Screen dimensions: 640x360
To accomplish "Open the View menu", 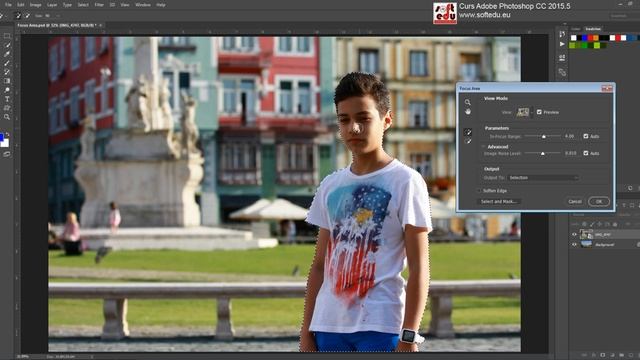I will coord(125,5).
